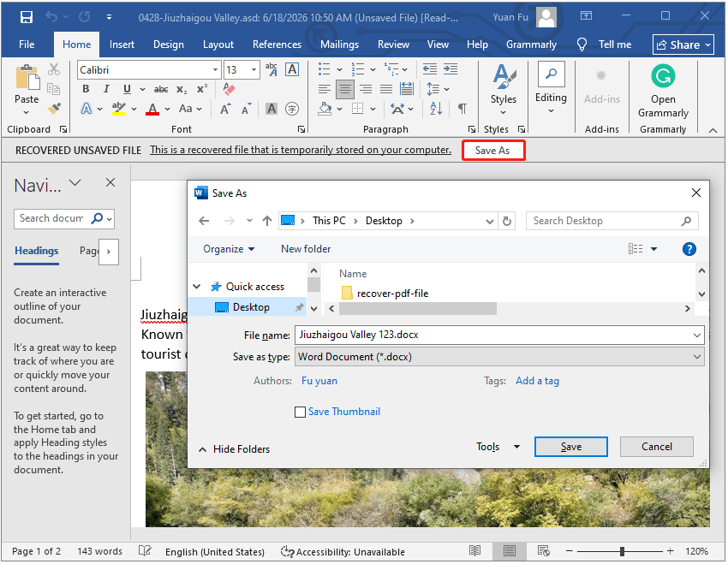Click the Numbering list icon
This screenshot has height=564, width=728.
pyautogui.click(x=357, y=69)
